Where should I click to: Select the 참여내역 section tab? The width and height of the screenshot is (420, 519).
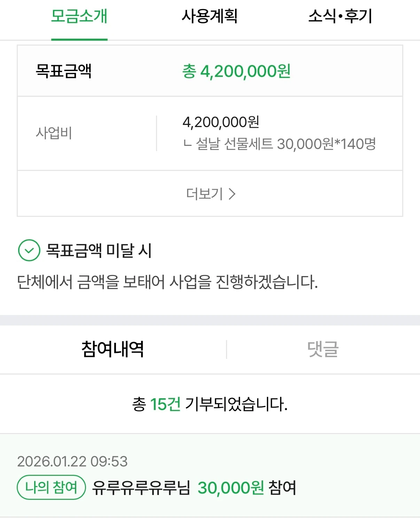[x=112, y=349]
